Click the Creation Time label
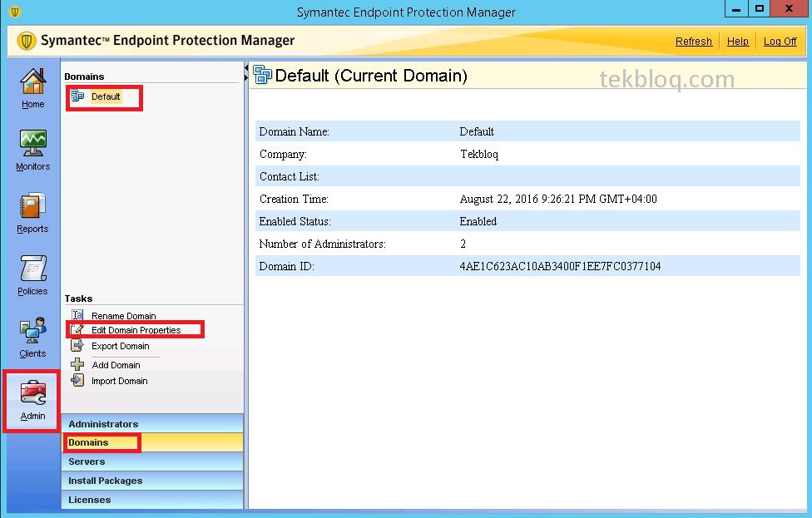This screenshot has height=518, width=812. 294,200
